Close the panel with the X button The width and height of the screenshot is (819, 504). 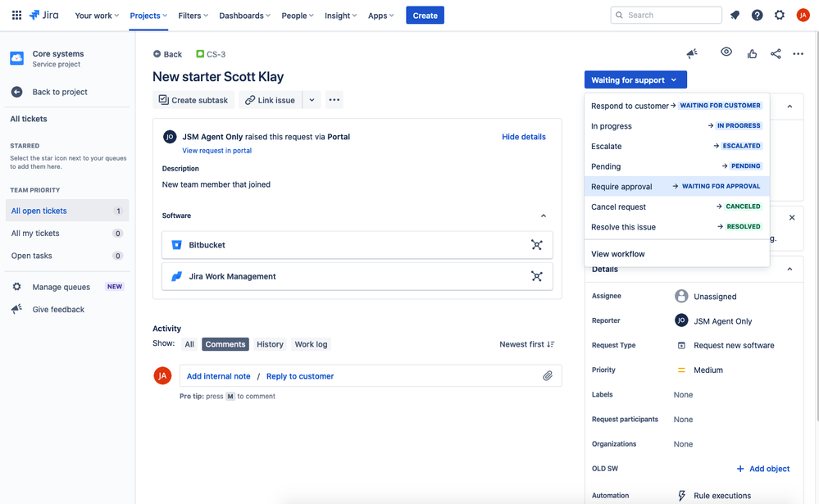click(792, 217)
